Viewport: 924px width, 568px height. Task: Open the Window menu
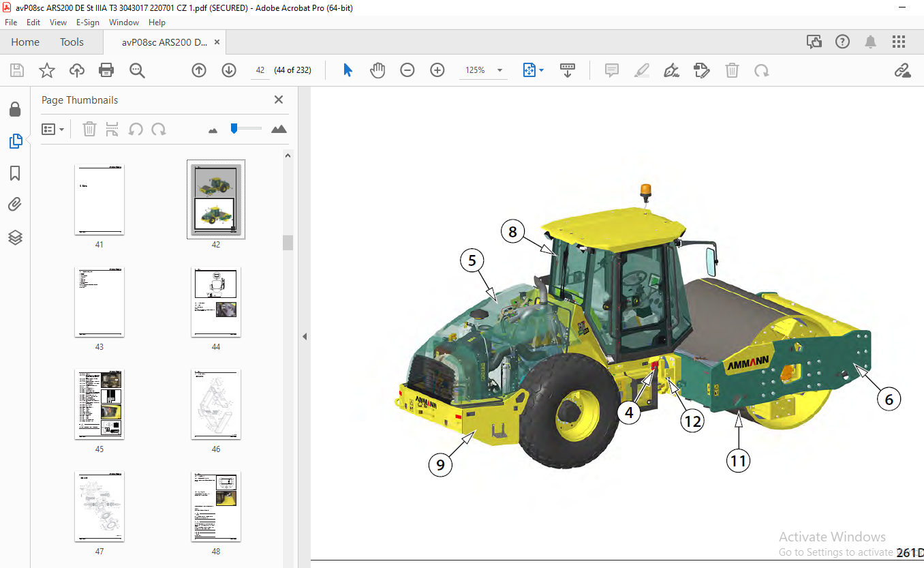click(124, 23)
